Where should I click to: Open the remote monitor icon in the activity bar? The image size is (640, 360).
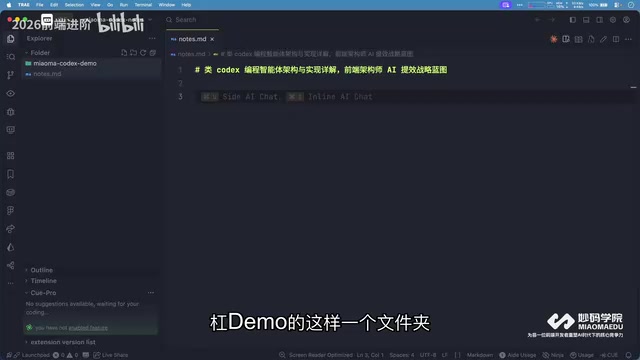point(11,130)
